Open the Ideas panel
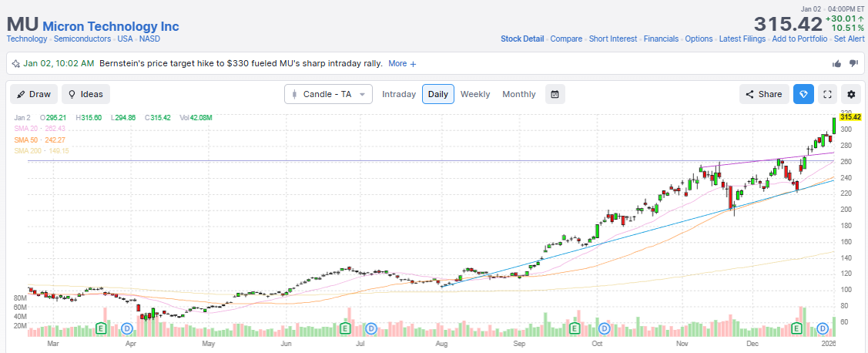This screenshot has width=868, height=353. click(85, 94)
